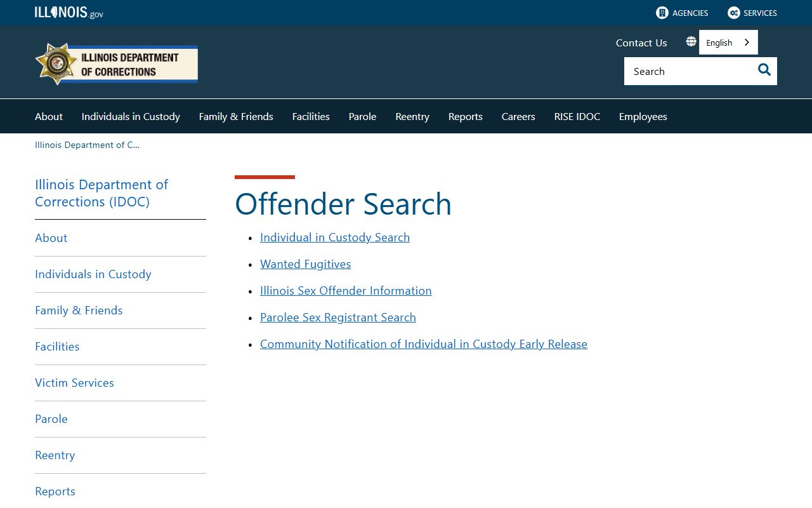
Task: Select Individuals in Custody in the sidebar
Action: [93, 274]
